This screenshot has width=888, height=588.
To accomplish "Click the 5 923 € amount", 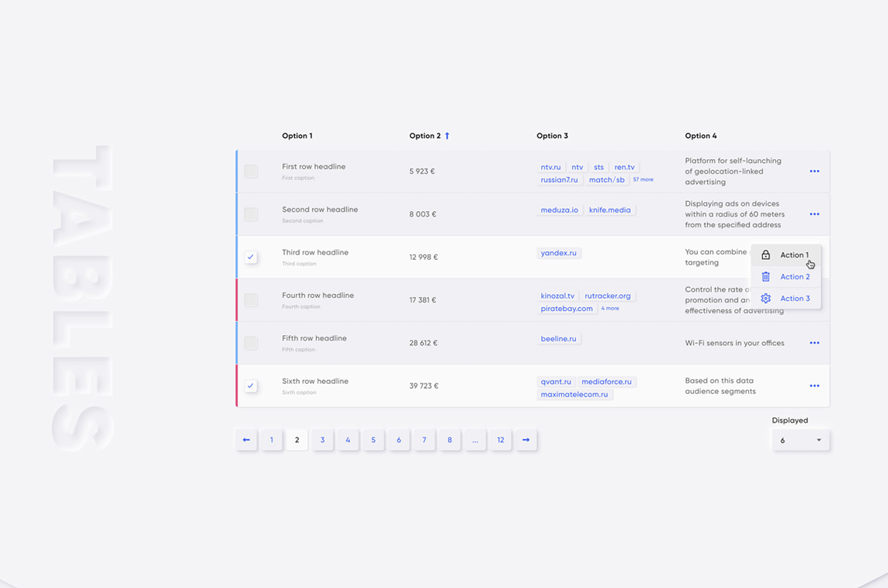I will coord(422,171).
